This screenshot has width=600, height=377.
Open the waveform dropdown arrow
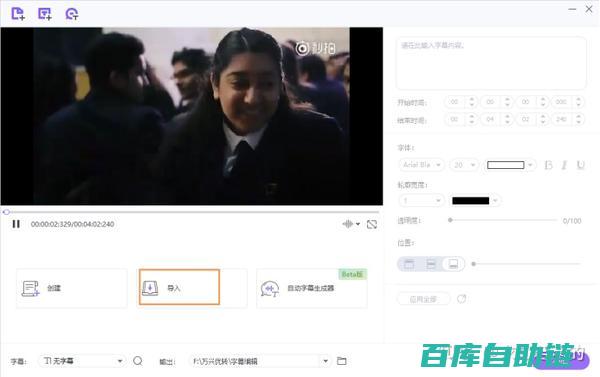(x=358, y=224)
